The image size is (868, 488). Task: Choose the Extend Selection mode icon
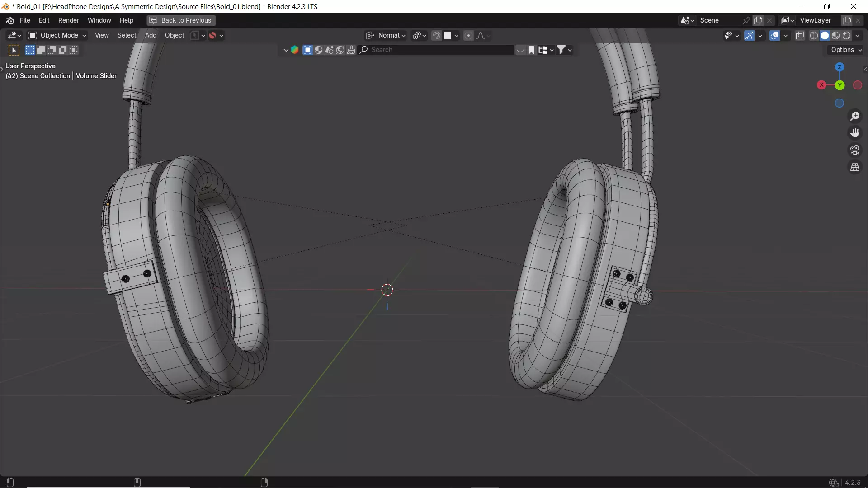click(41, 50)
